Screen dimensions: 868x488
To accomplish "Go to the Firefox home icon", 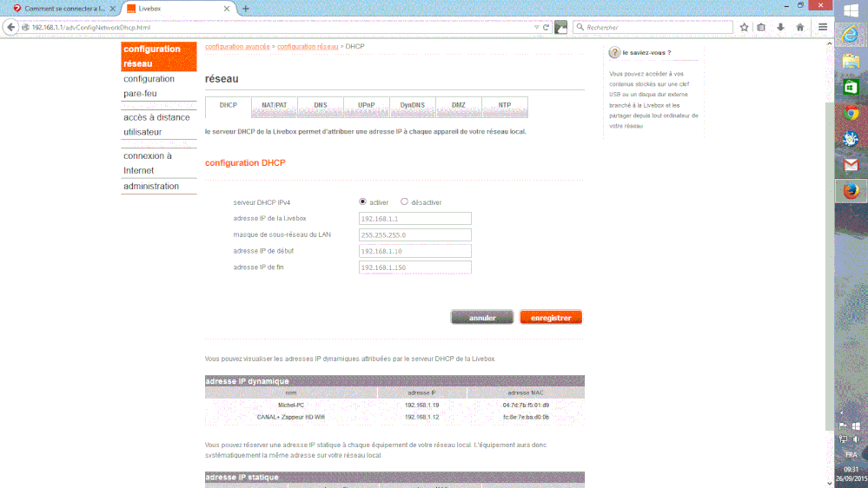I will click(800, 27).
